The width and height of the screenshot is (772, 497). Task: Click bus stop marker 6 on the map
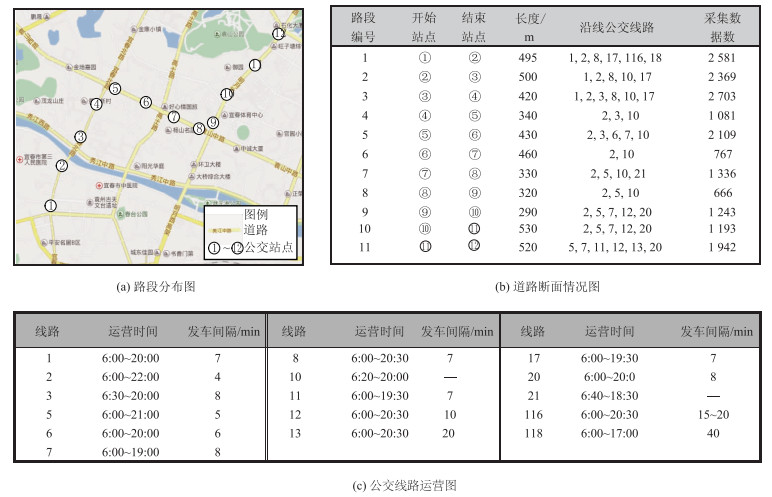click(x=146, y=102)
